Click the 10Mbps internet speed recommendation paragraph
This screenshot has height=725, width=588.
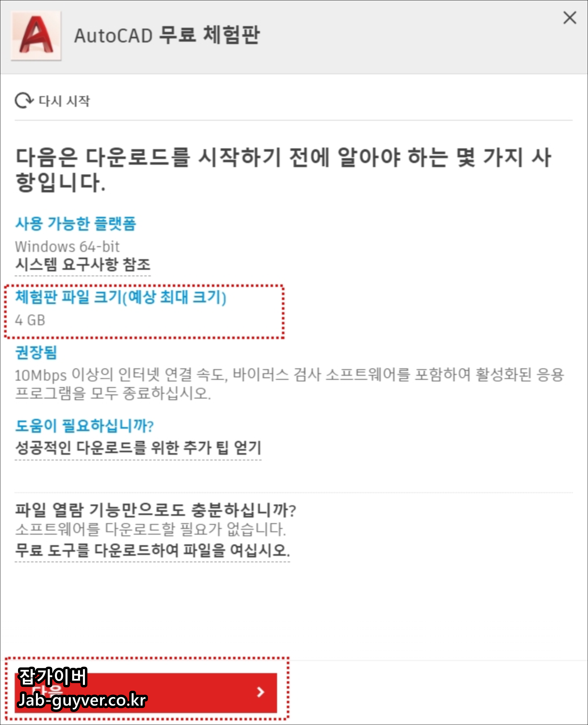290,384
